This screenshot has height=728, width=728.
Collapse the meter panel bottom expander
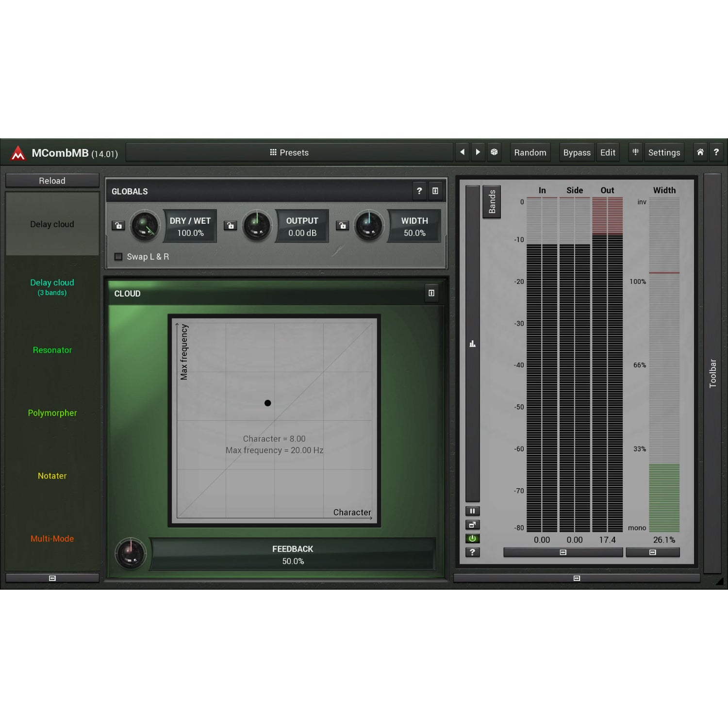577,578
